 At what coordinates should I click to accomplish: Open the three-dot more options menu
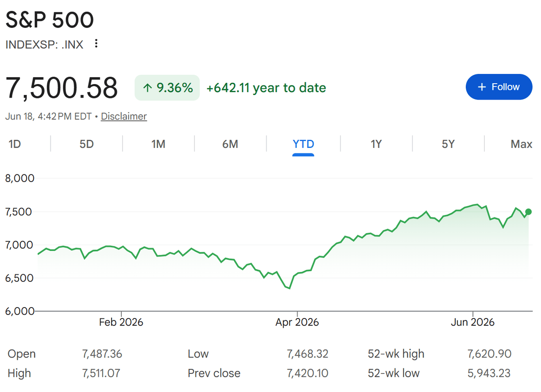tap(96, 44)
